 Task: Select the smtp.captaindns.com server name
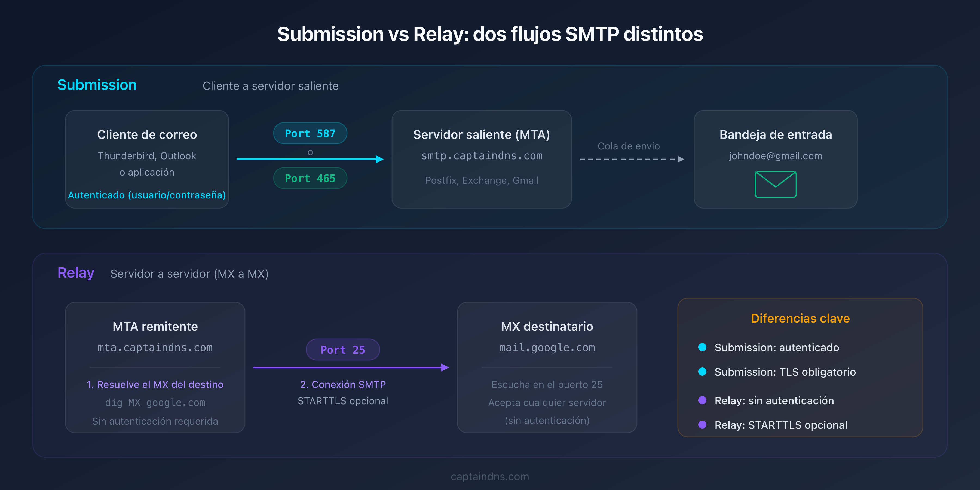pos(482,156)
